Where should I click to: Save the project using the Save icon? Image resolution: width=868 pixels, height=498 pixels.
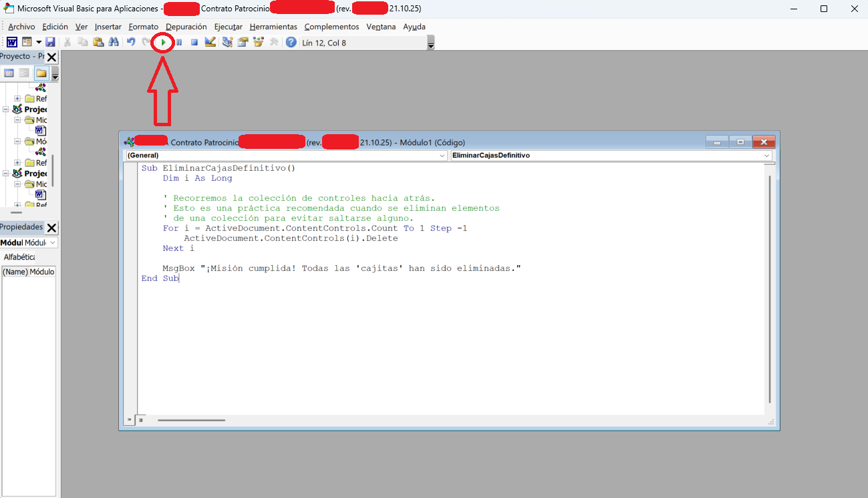tap(51, 41)
